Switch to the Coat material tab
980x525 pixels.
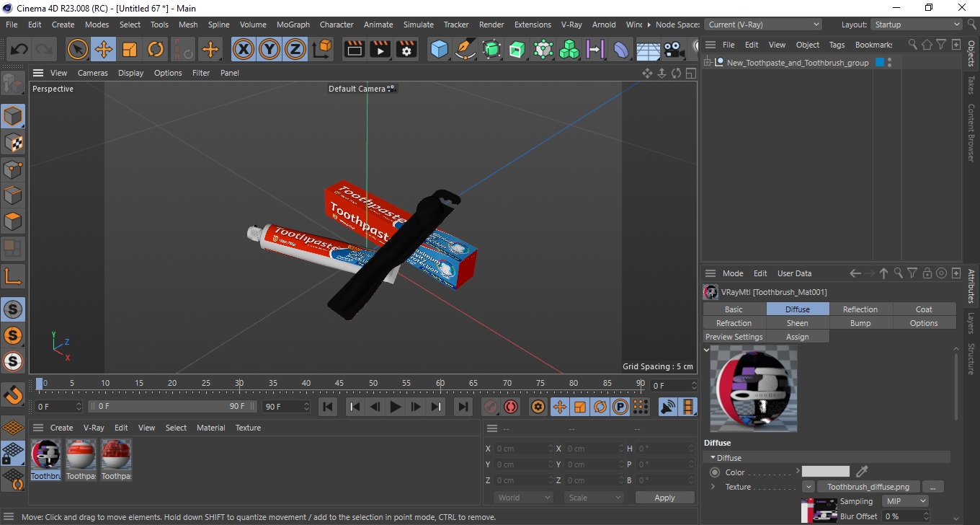924,309
